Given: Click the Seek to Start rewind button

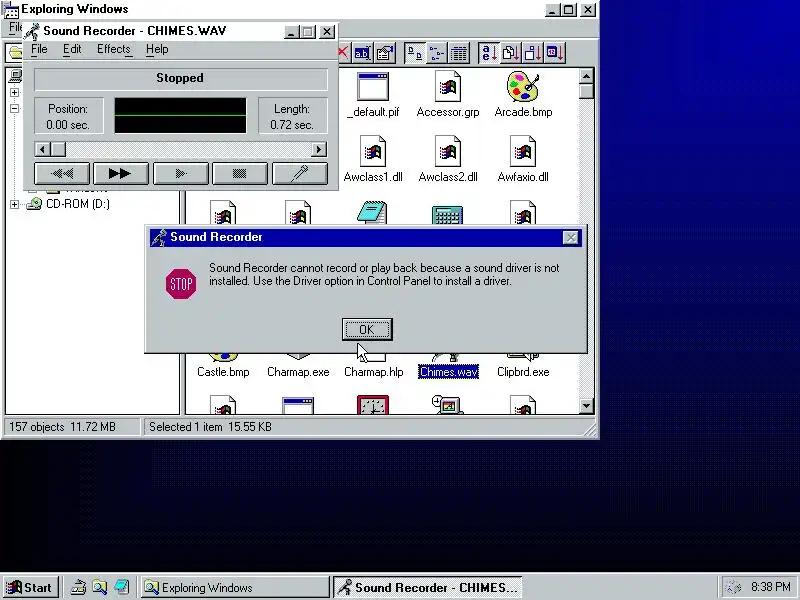Looking at the screenshot, I should (x=62, y=173).
